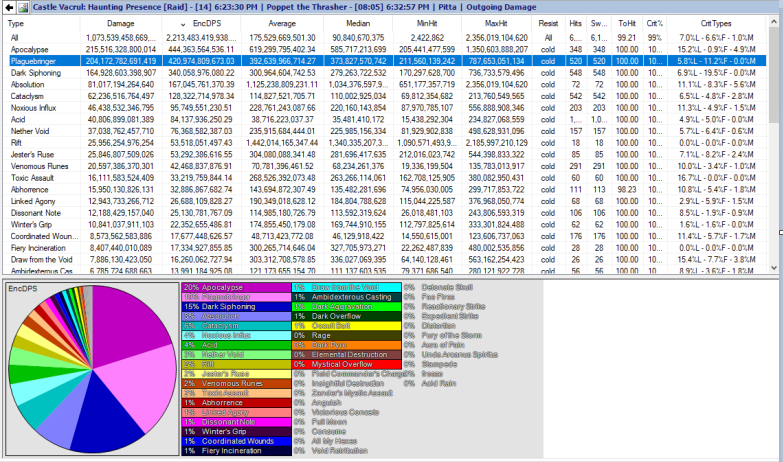783x462 pixels.
Task: Click the Rage legend entry
Action: (x=347, y=335)
